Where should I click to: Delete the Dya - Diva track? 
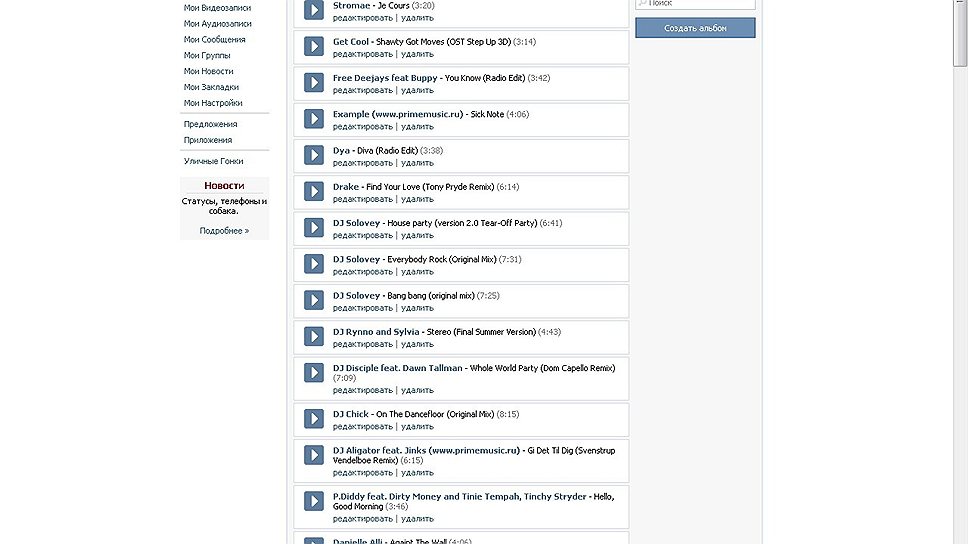[x=417, y=163]
